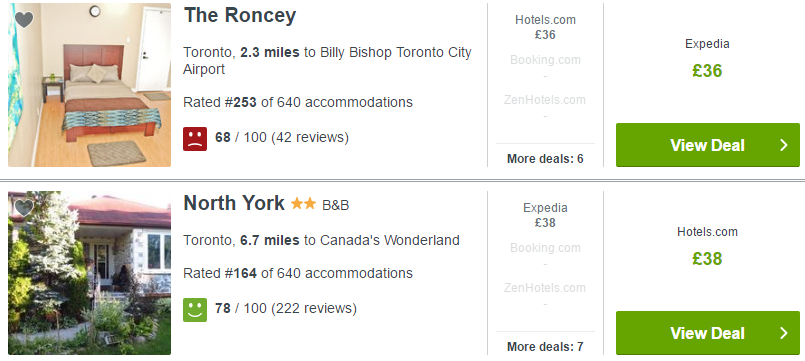805x361 pixels.
Task: Open The Roncey hotel title
Action: (240, 15)
